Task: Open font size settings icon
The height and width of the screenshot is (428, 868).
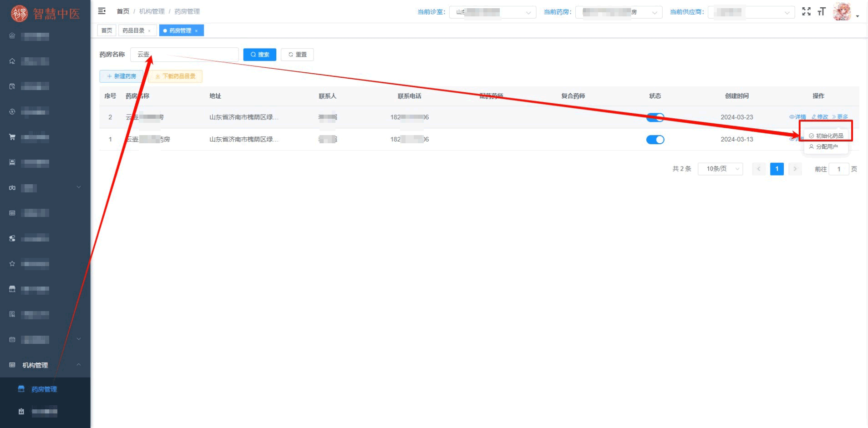Action: 822,11
